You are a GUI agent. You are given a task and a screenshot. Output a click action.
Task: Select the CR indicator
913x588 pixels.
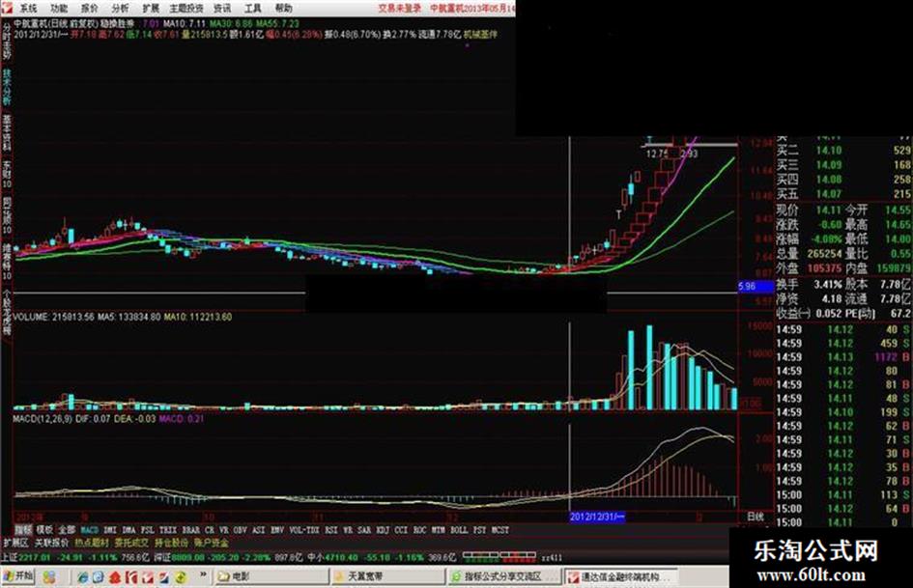point(210,530)
